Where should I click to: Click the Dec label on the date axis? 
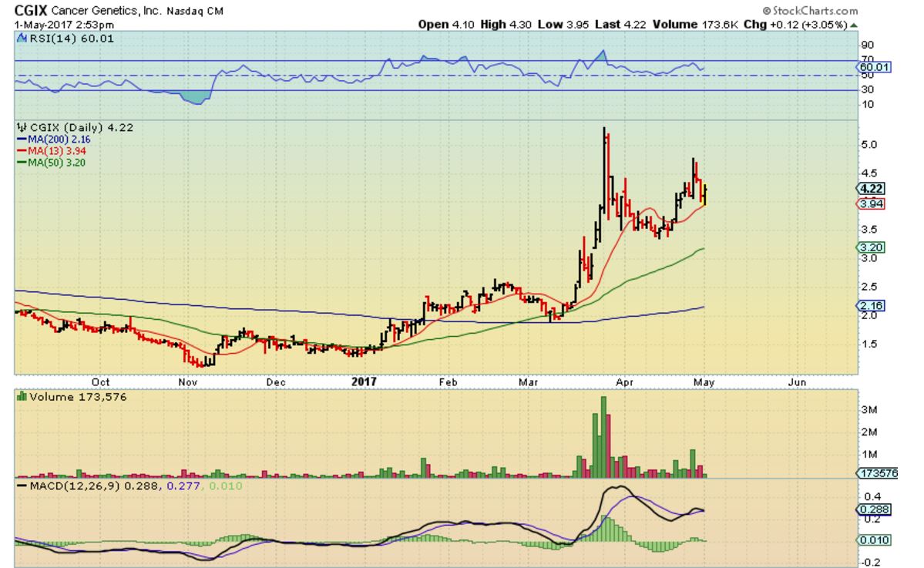[x=276, y=382]
